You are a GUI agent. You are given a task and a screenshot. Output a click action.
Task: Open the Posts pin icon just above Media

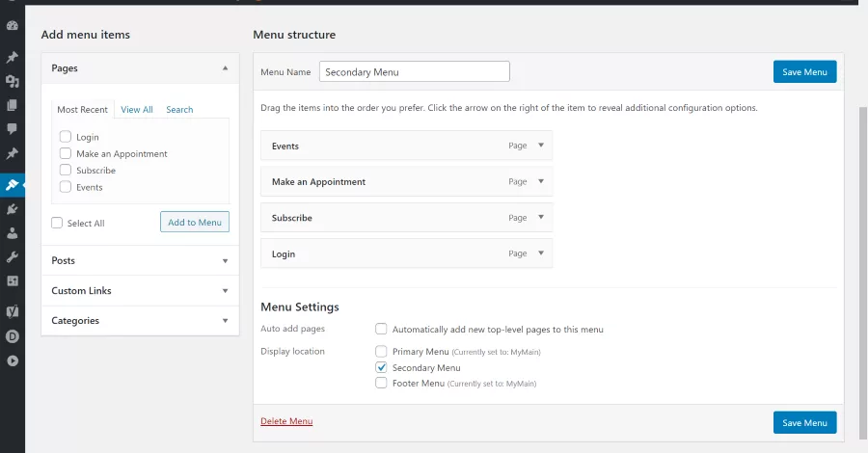click(x=13, y=58)
